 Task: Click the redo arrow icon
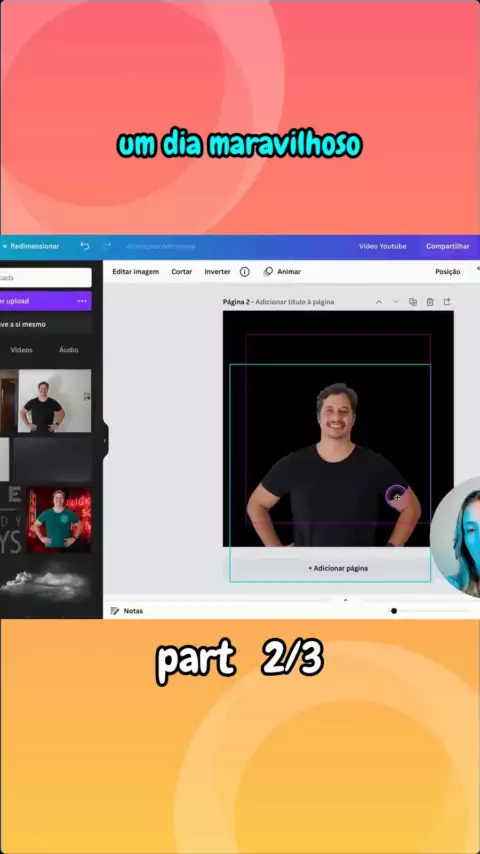point(107,246)
